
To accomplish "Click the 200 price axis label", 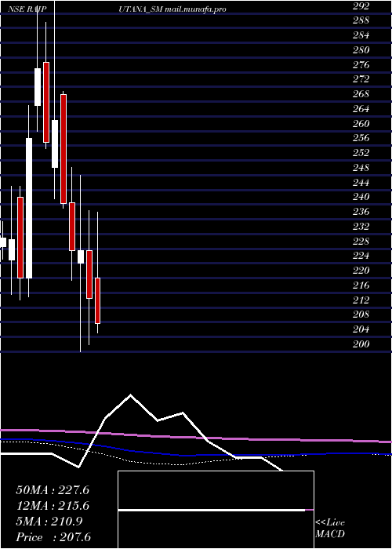I will pyautogui.click(x=361, y=344).
